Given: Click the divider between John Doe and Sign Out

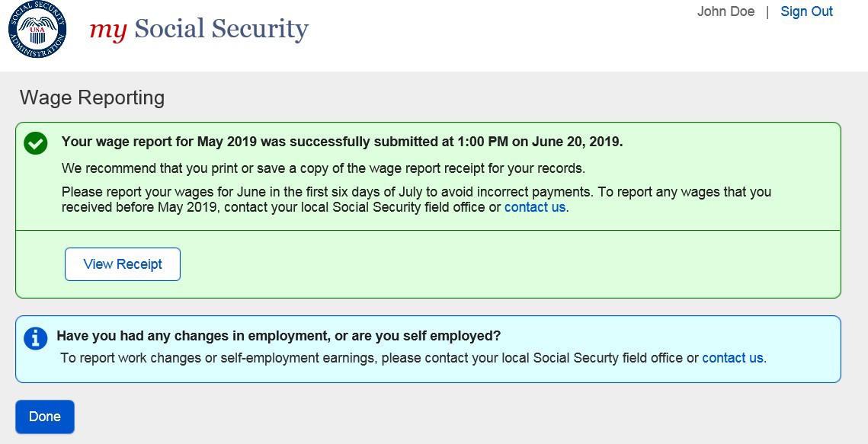Looking at the screenshot, I should pos(767,11).
